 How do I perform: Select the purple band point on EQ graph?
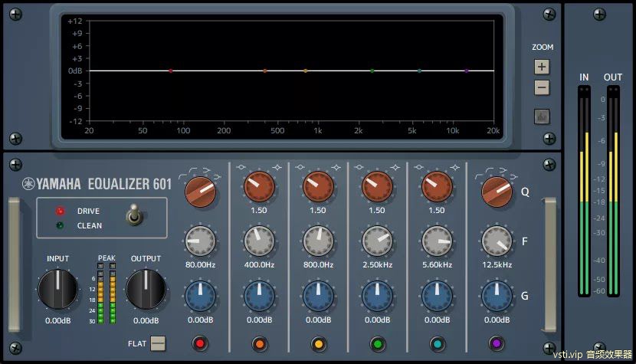tap(467, 71)
